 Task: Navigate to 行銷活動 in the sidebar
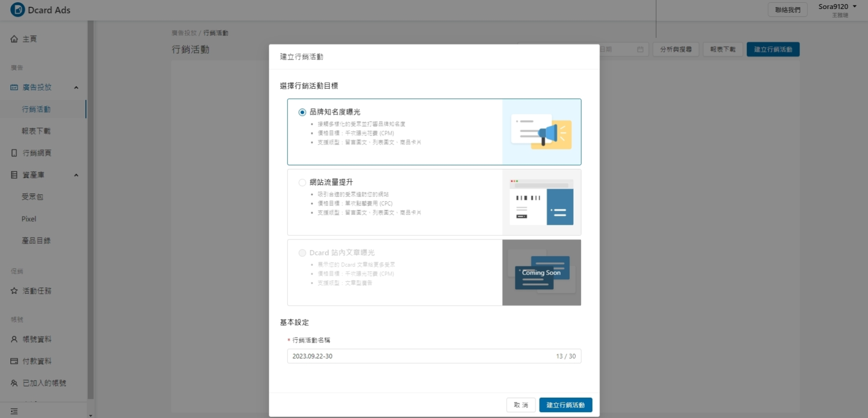point(35,109)
